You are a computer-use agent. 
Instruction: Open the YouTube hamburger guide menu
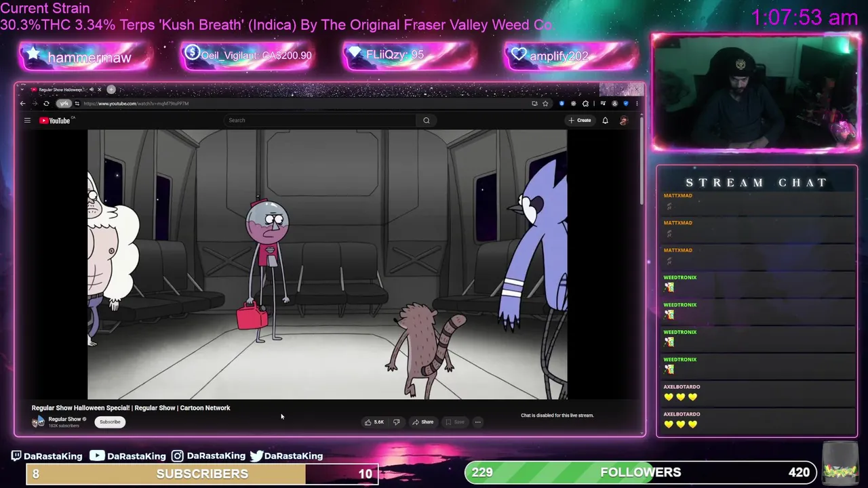(x=27, y=121)
